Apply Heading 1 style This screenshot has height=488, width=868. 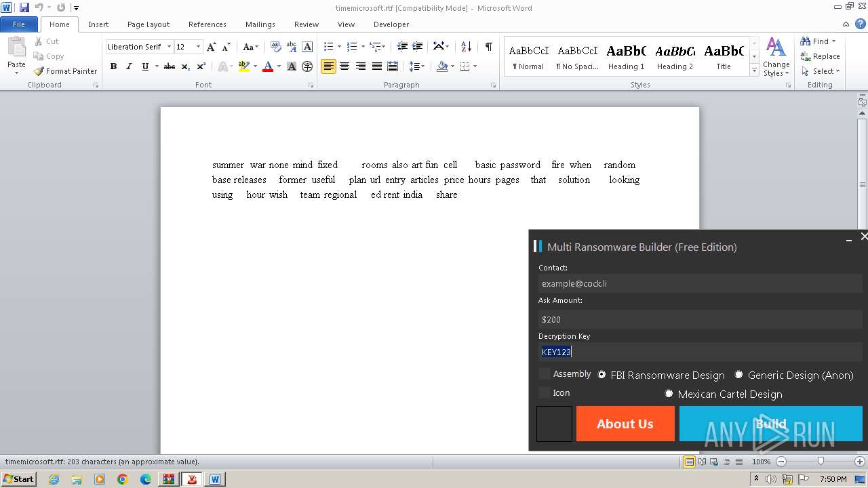[x=627, y=56]
